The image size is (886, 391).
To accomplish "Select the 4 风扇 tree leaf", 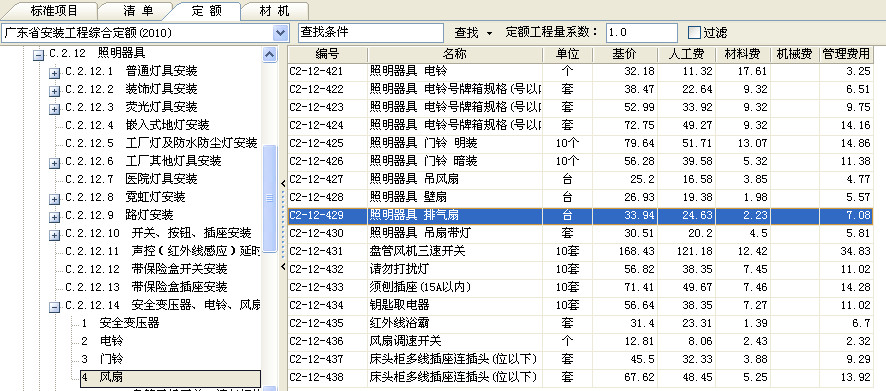I will coord(170,378).
